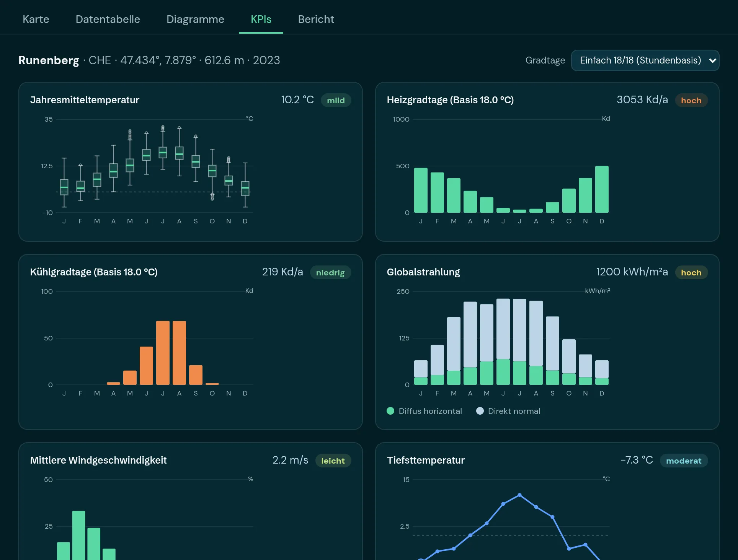Click the 'Globalstrahlung' card title
The height and width of the screenshot is (560, 738).
coord(423,272)
